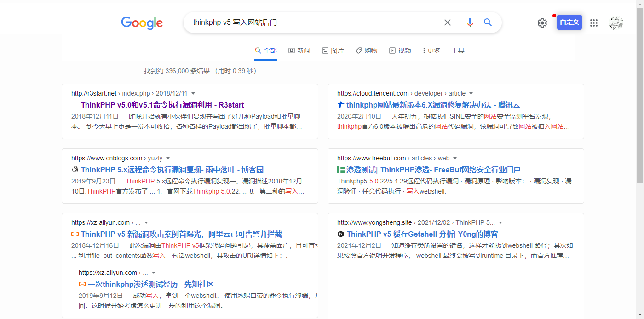Expand the cnblogs.com result options arrow
This screenshot has width=644, height=319.
point(168,158)
